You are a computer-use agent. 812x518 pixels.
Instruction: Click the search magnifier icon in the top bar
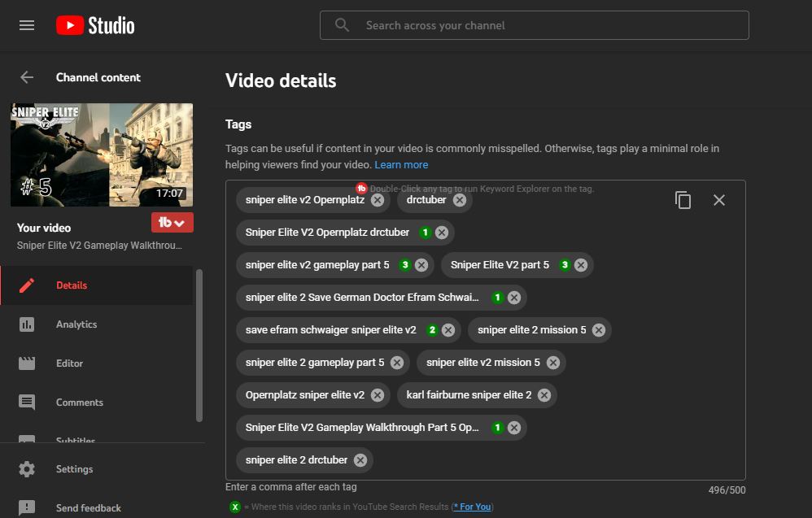click(342, 25)
